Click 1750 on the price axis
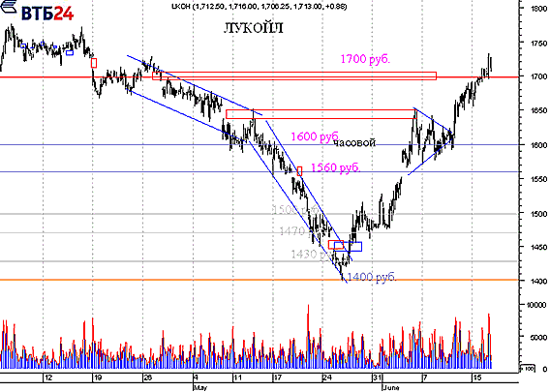The image size is (550, 392). click(x=538, y=44)
